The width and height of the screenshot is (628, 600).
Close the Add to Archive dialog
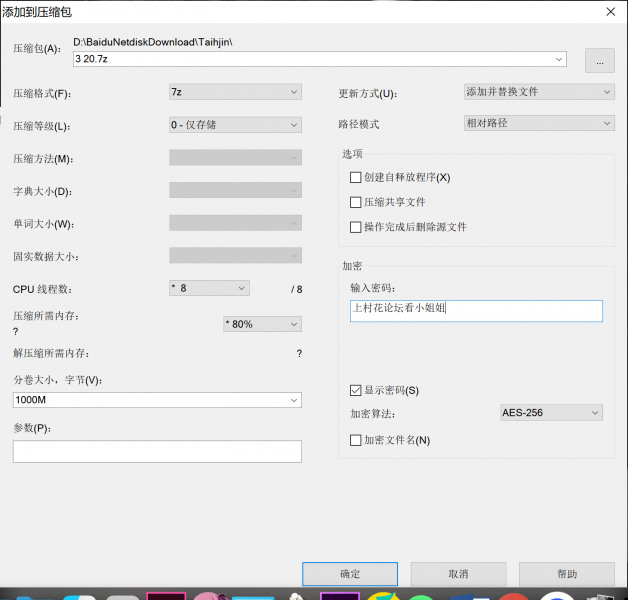[x=610, y=11]
